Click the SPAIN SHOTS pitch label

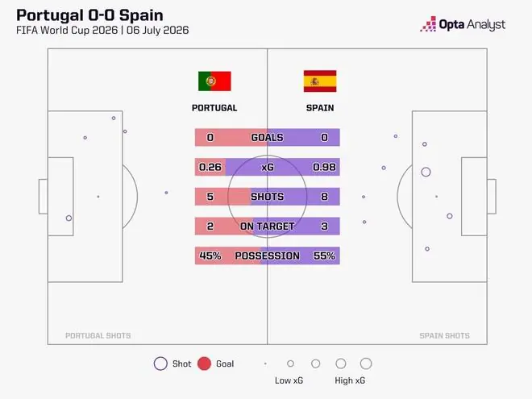(x=444, y=335)
